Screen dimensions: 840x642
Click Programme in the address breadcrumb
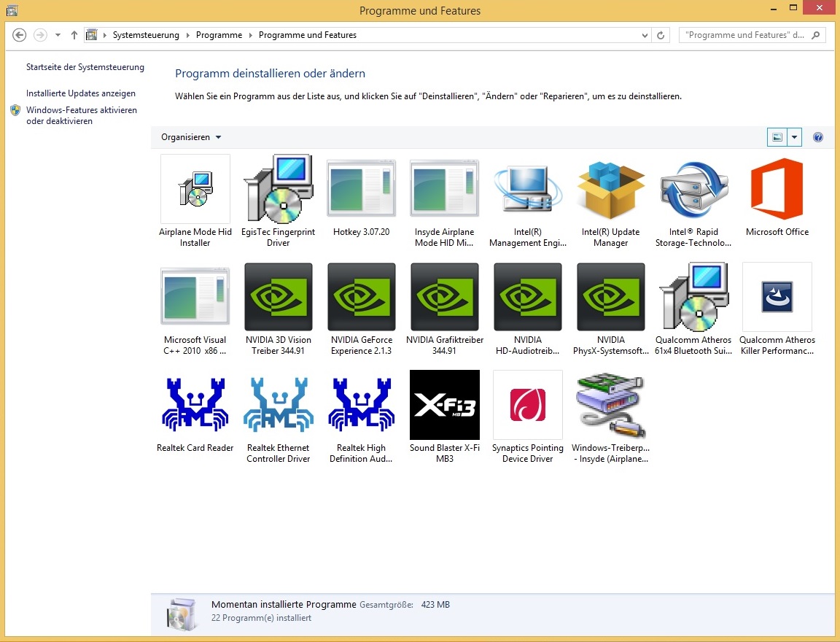(219, 35)
